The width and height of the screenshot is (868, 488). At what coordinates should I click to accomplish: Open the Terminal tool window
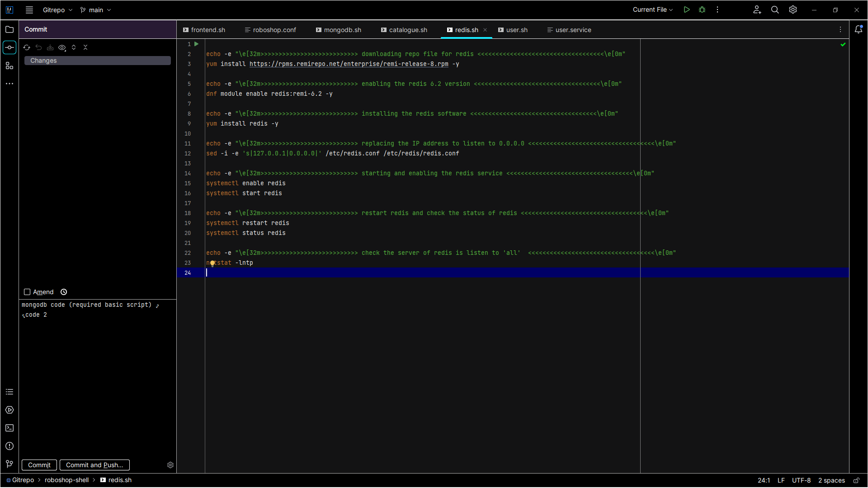pyautogui.click(x=9, y=428)
